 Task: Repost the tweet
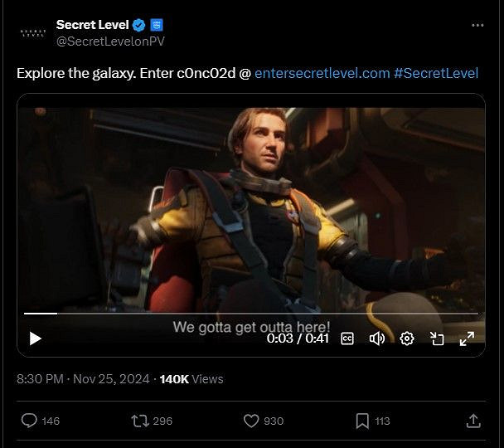140,421
